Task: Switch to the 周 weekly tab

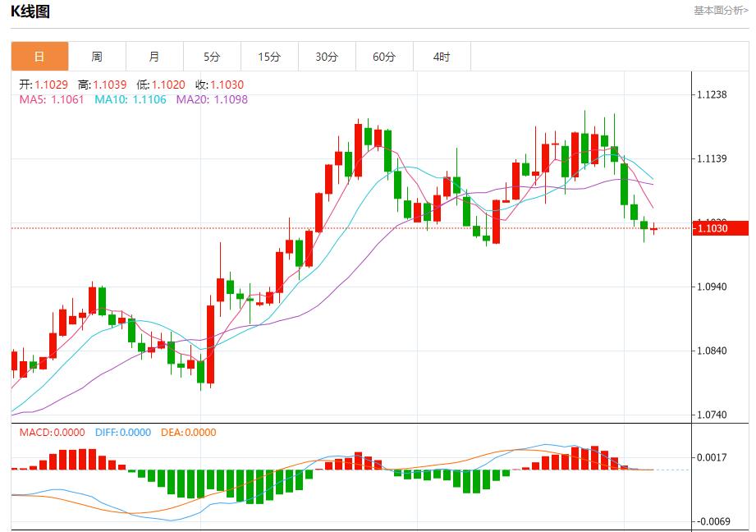Action: [x=97, y=57]
